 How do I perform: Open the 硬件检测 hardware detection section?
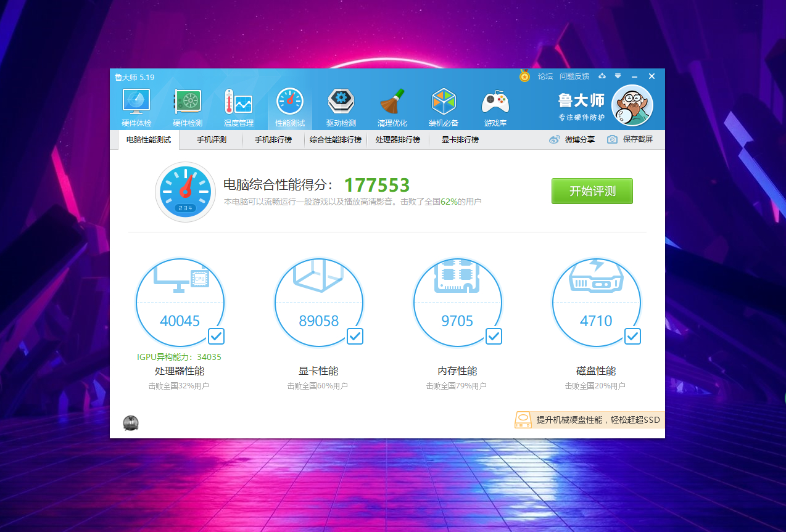click(188, 108)
